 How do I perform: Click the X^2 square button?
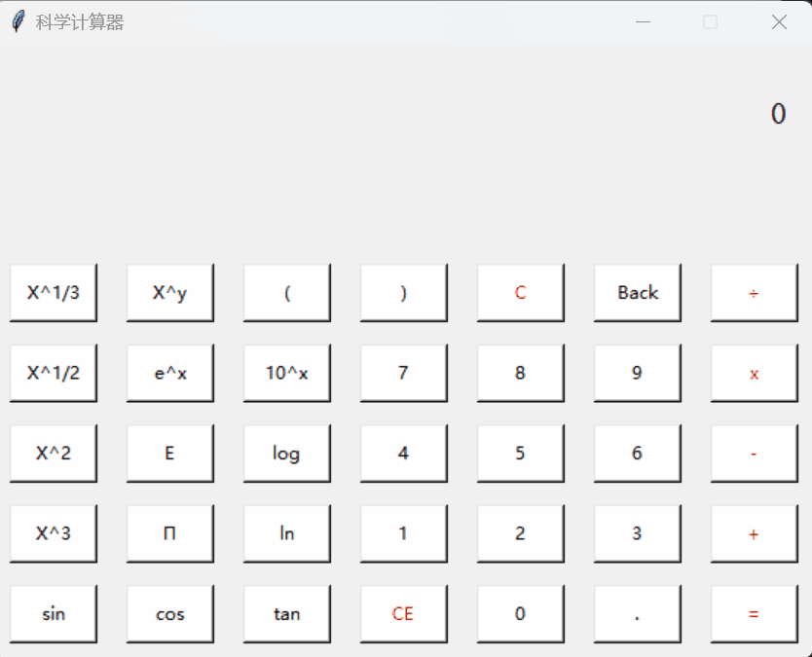(54, 454)
